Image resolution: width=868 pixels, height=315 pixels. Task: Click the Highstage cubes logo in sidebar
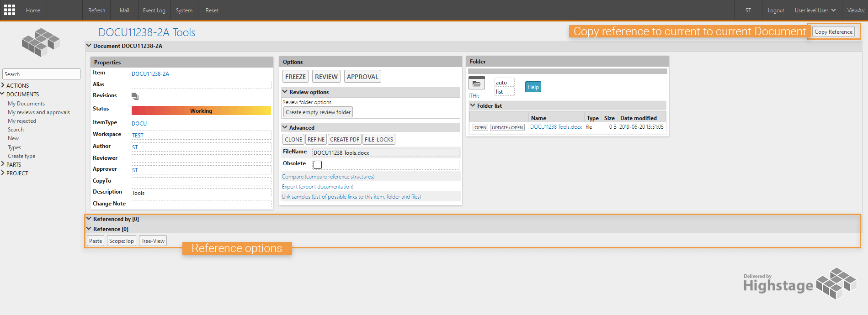41,42
